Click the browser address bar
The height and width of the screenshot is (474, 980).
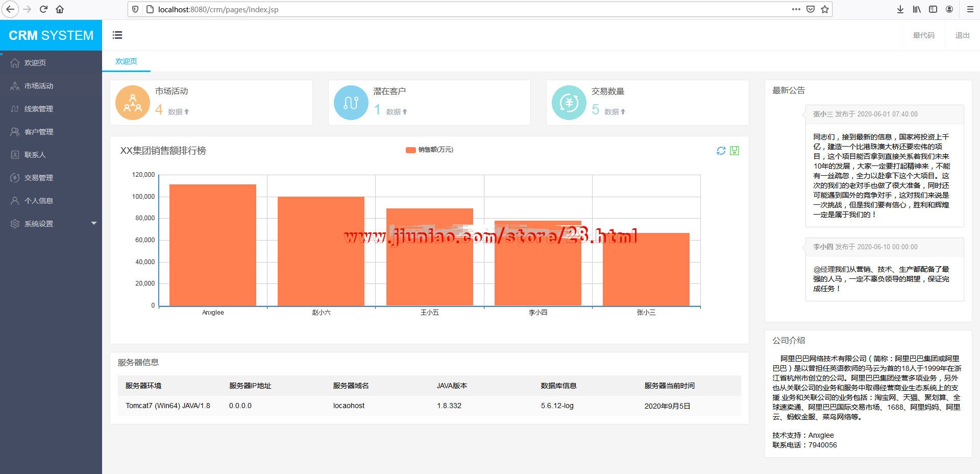(x=459, y=9)
